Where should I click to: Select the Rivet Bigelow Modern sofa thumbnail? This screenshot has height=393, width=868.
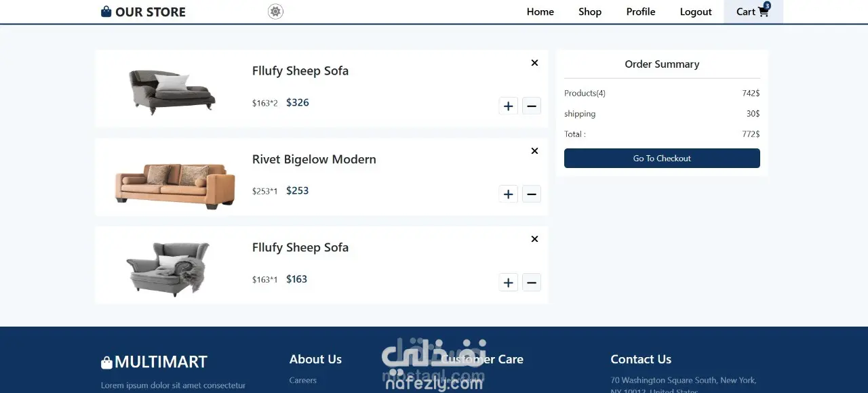(x=175, y=185)
